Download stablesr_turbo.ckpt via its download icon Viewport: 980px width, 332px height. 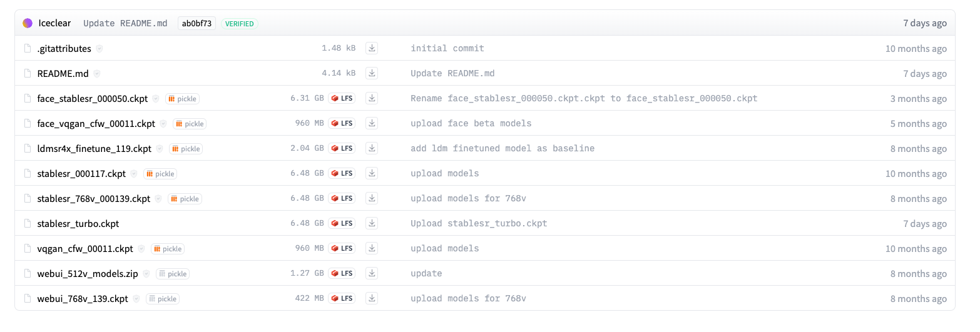[372, 223]
